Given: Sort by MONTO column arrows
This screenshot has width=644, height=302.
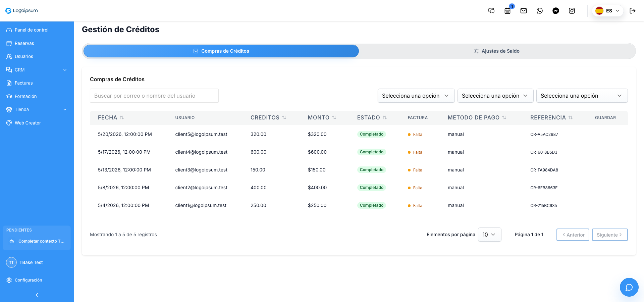Looking at the screenshot, I should pyautogui.click(x=334, y=117).
